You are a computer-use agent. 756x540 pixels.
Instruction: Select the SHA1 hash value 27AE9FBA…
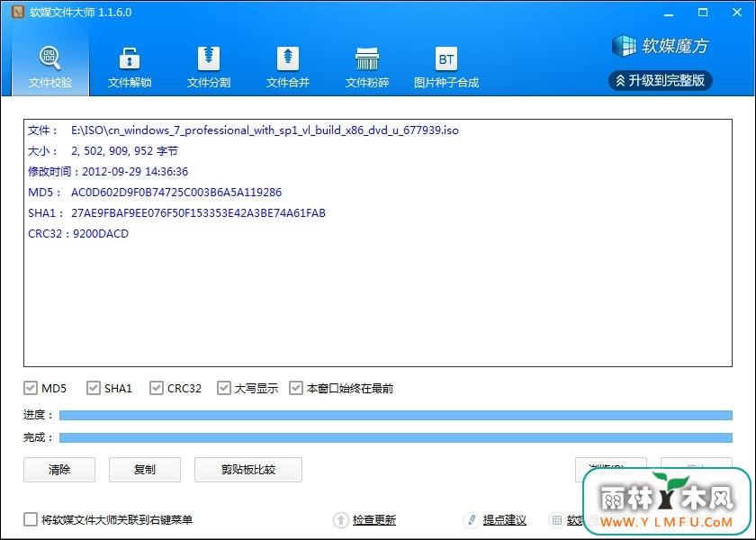point(198,213)
